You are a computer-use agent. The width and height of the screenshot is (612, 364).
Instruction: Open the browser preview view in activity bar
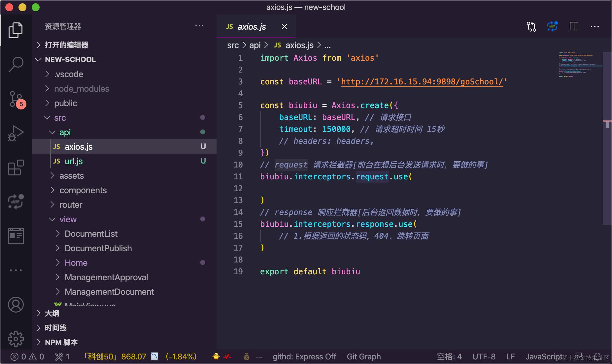coord(16,236)
